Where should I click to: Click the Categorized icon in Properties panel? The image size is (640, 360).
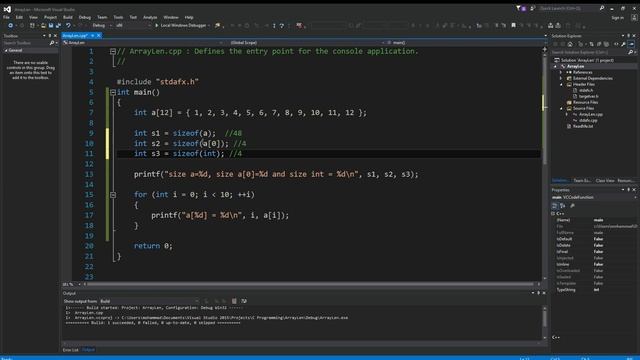click(554, 206)
